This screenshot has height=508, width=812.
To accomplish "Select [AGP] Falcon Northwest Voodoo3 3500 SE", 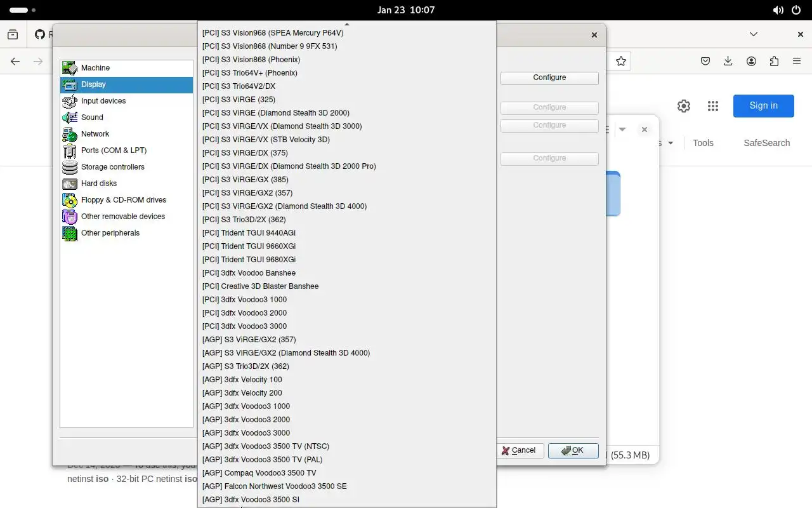I will pos(347,486).
